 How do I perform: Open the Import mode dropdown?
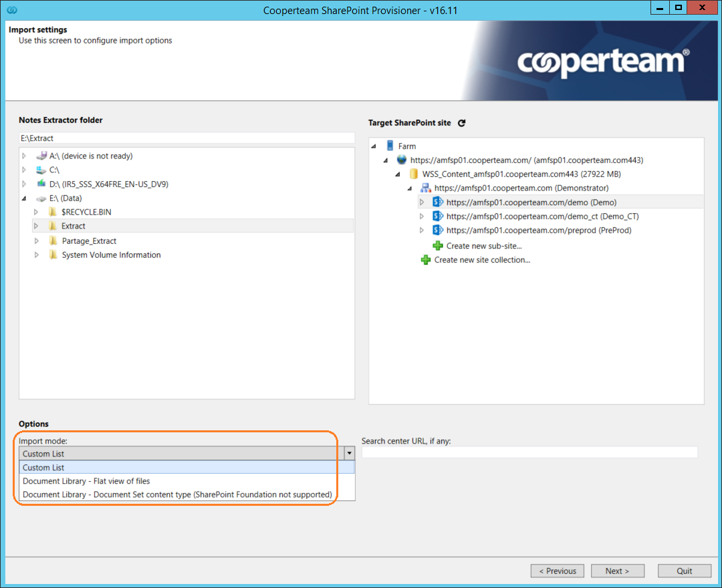pyautogui.click(x=348, y=453)
